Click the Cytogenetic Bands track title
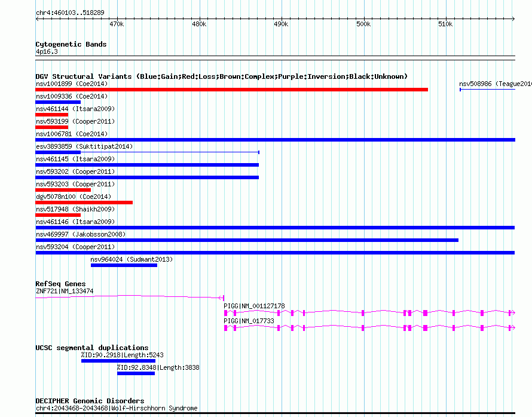This screenshot has width=532, height=417. 71,44
